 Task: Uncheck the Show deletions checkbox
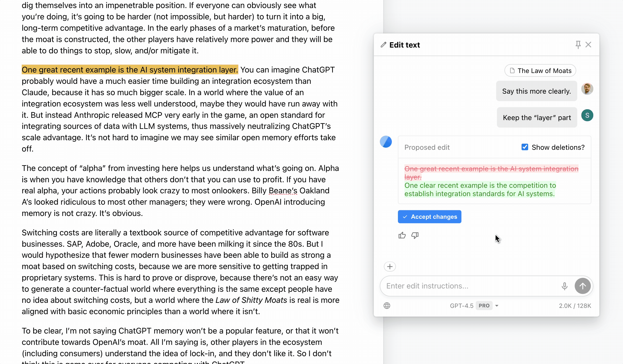click(x=525, y=147)
